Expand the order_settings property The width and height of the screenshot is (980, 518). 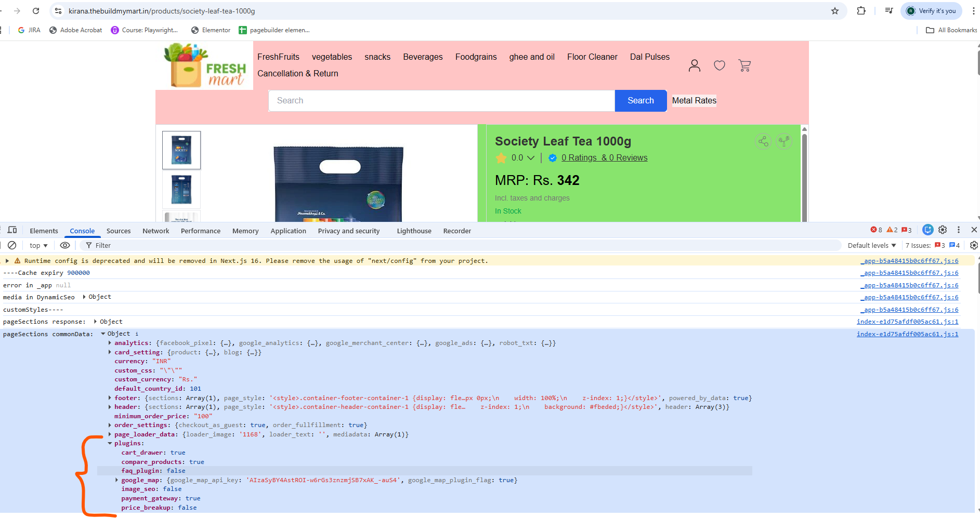(x=110, y=425)
